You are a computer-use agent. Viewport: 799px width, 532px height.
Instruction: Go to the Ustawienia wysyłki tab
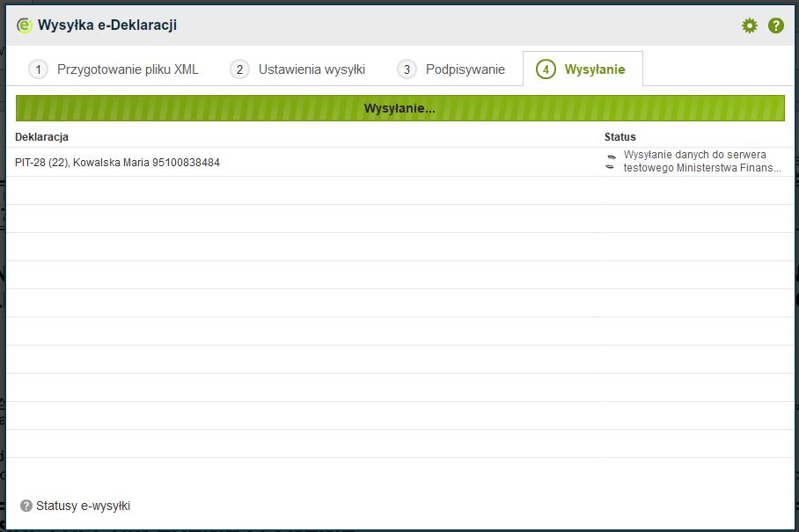(312, 69)
